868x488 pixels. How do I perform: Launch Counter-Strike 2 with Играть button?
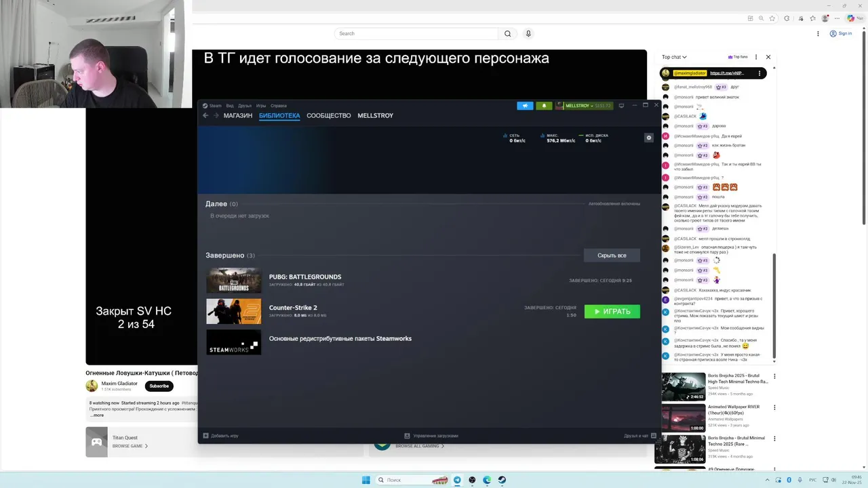(x=612, y=312)
